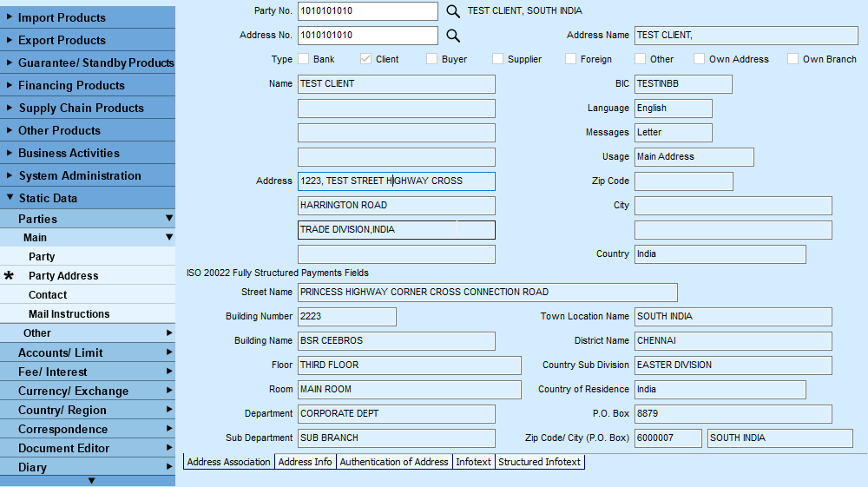Viewport: 868px width, 487px height.
Task: Collapse the Main submenu under Parties
Action: click(88, 237)
